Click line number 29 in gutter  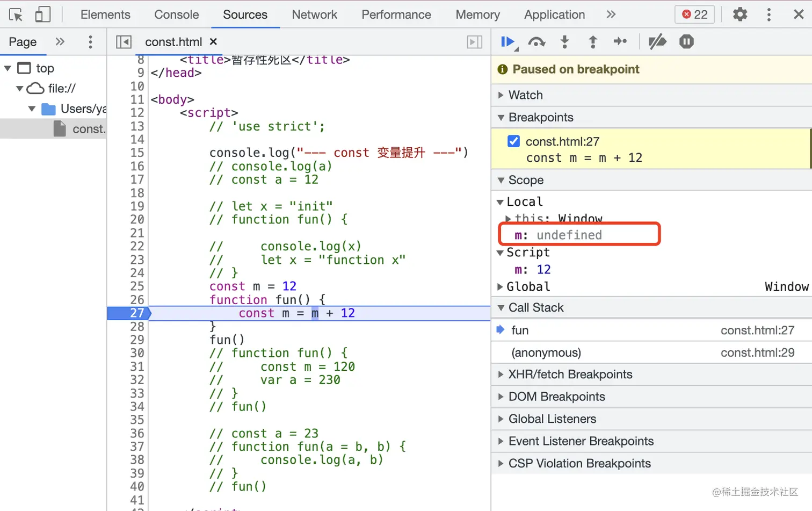point(137,340)
